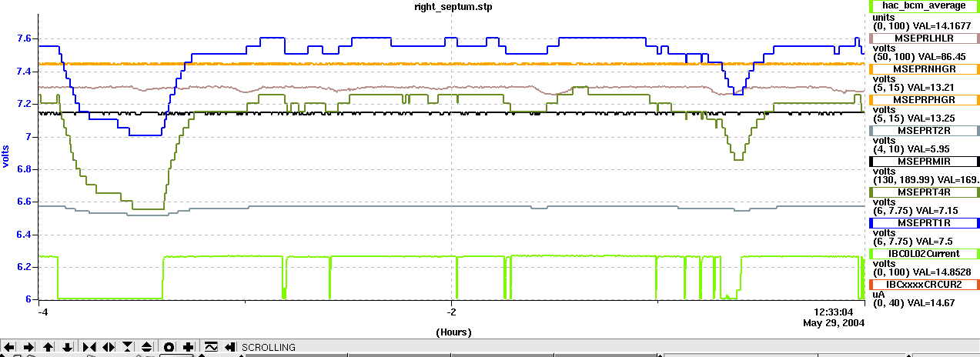
Task: Select the hac_bcm_average legend entry
Action: [924, 5]
